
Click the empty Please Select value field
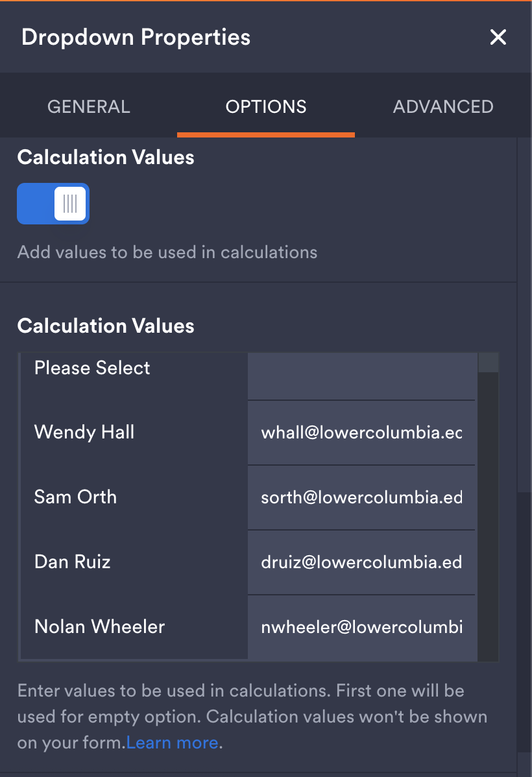point(361,376)
